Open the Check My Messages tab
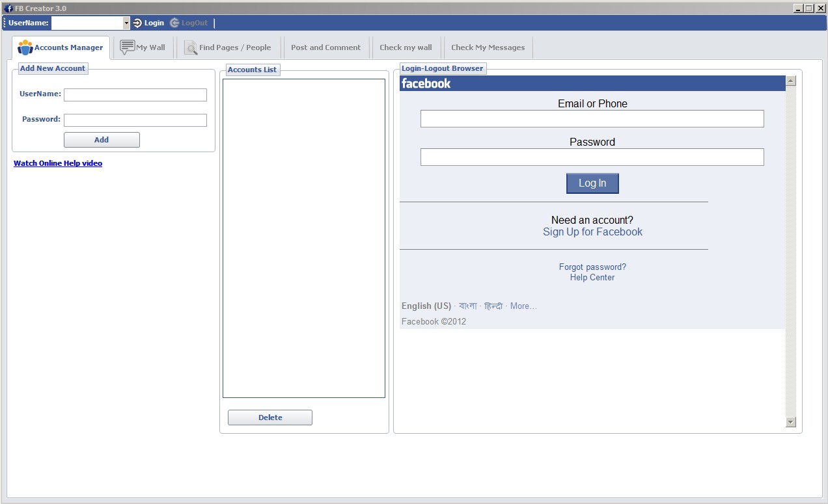The image size is (828, 504). click(488, 47)
